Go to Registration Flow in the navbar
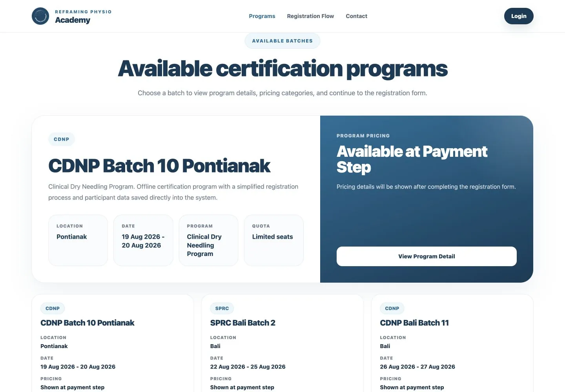The height and width of the screenshot is (392, 565). click(x=310, y=16)
